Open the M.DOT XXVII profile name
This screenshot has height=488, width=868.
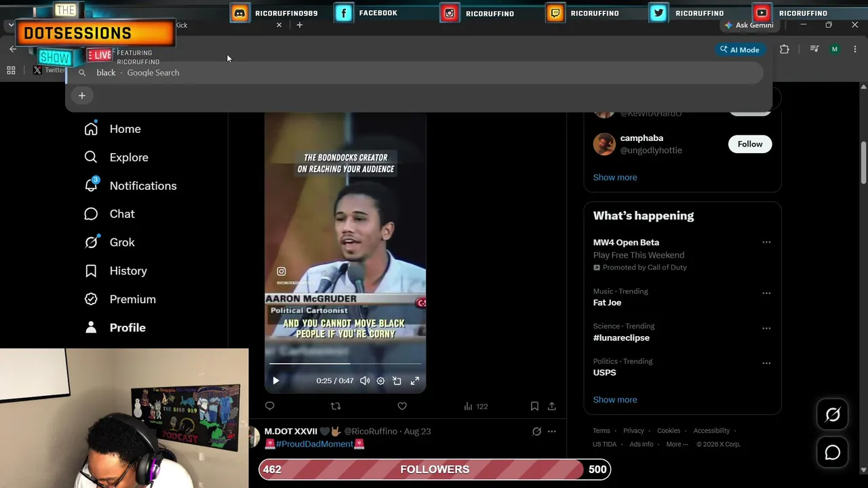(x=291, y=431)
